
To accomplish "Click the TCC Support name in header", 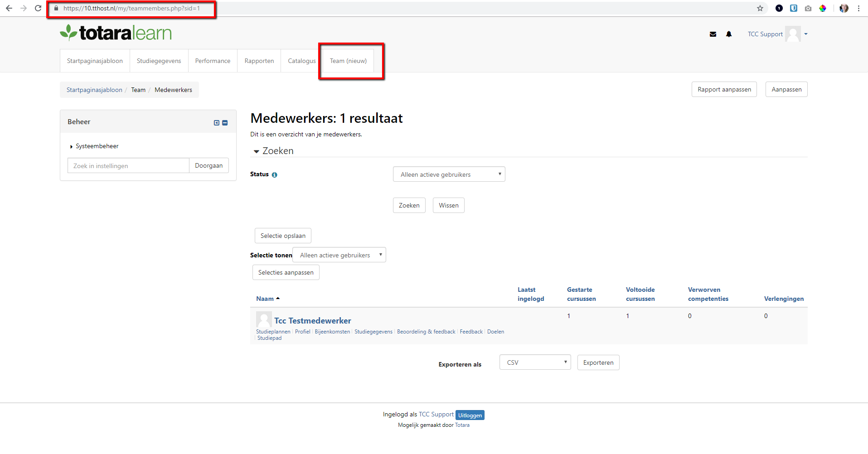I will [x=765, y=34].
